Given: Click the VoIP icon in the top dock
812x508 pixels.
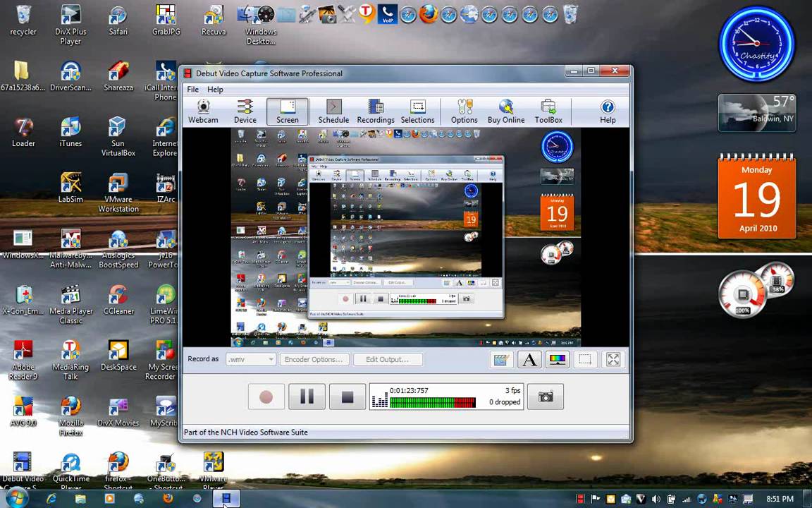Looking at the screenshot, I should pos(388,14).
